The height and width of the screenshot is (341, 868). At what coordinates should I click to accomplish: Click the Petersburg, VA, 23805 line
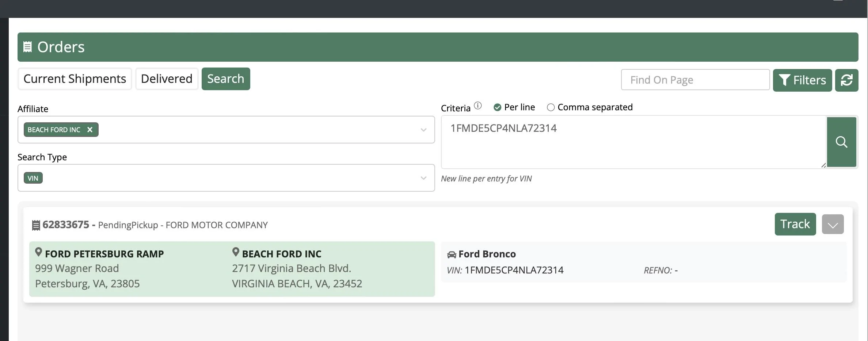click(x=87, y=284)
